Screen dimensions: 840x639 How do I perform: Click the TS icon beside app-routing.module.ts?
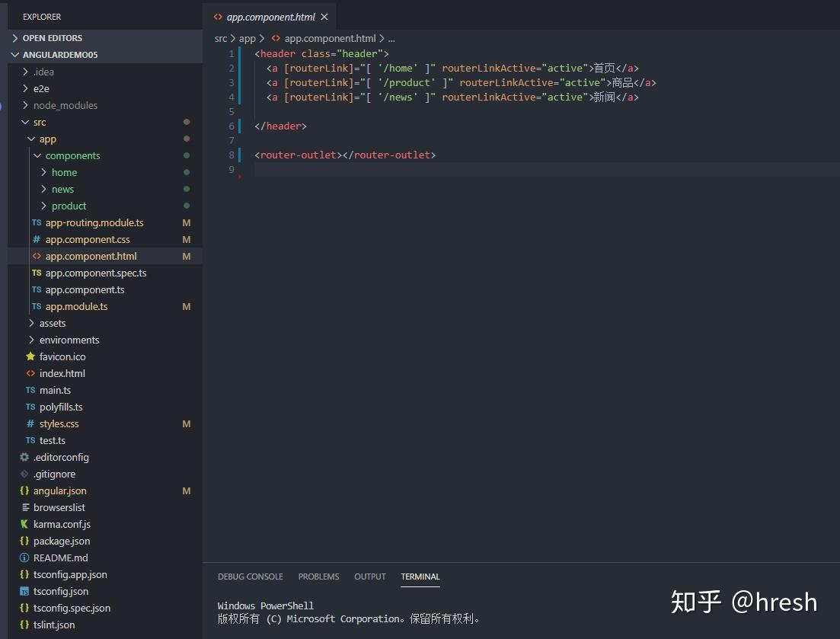[37, 222]
